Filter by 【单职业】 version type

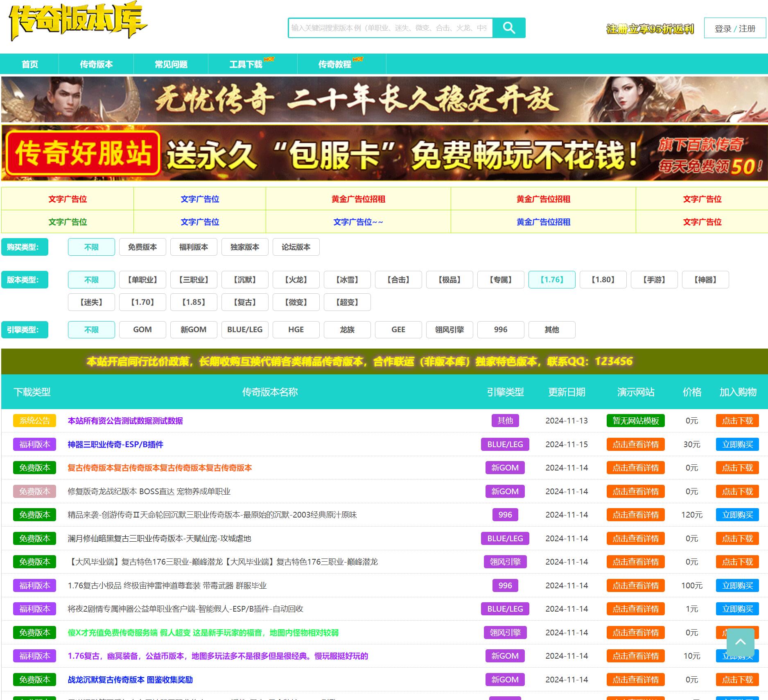tap(142, 280)
